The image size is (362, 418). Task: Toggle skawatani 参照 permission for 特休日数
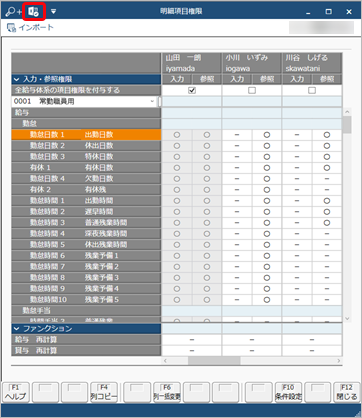point(327,157)
